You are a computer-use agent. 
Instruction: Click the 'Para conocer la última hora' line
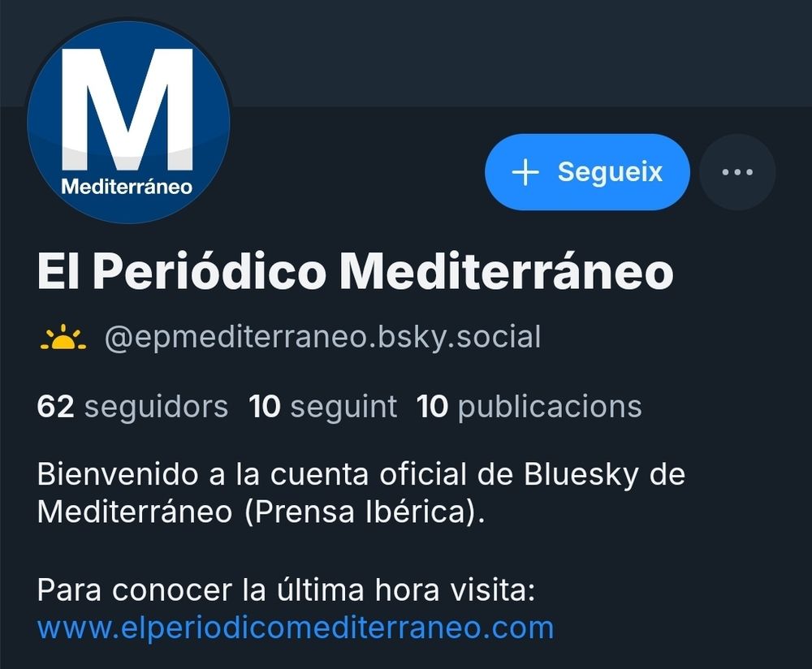pyautogui.click(x=286, y=589)
